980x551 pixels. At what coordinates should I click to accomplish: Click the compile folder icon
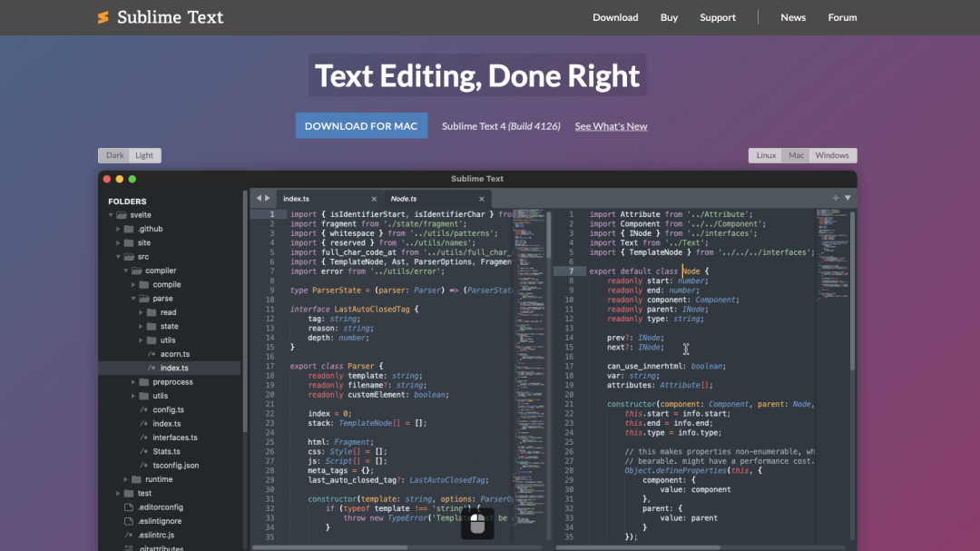point(143,284)
